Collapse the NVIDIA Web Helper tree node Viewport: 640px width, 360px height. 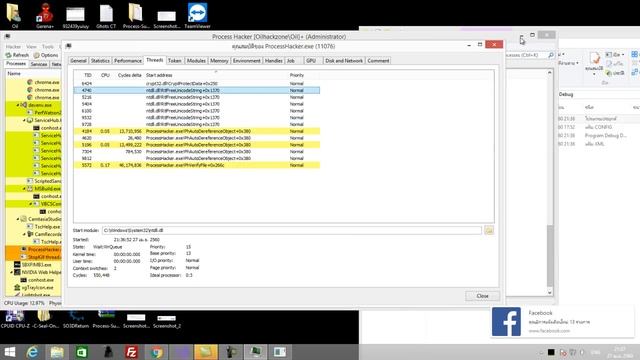(x=11, y=272)
